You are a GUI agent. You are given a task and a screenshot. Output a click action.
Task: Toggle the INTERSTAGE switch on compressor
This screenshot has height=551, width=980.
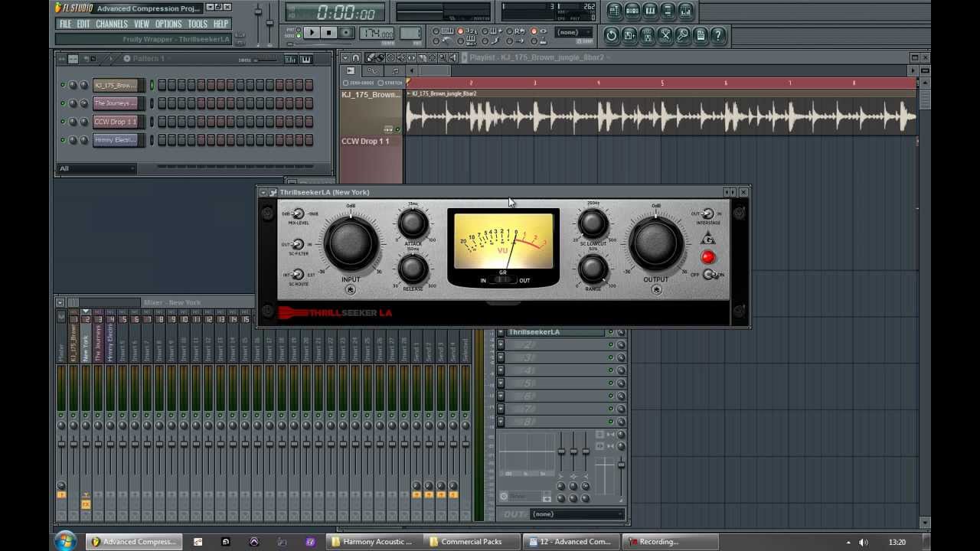point(707,214)
